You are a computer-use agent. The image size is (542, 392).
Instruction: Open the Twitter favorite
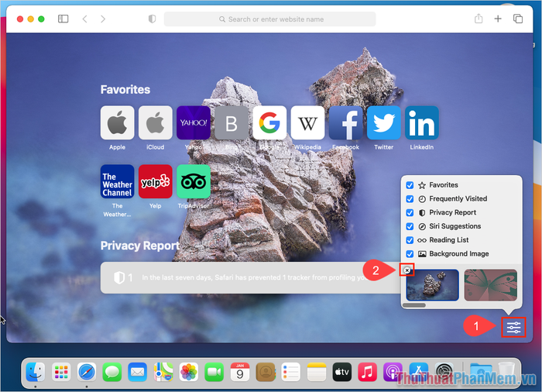point(384,123)
